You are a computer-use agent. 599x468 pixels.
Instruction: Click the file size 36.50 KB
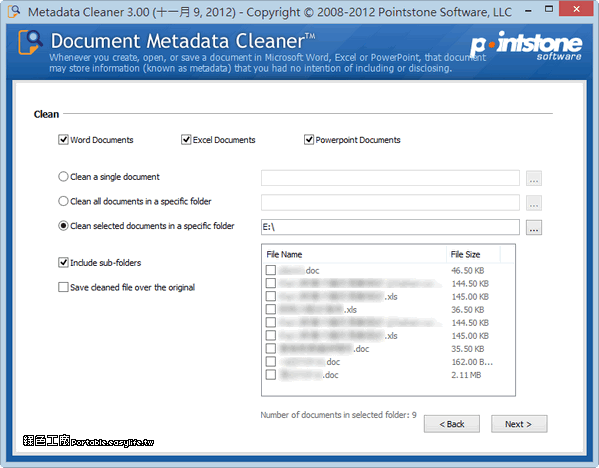pyautogui.click(x=468, y=309)
